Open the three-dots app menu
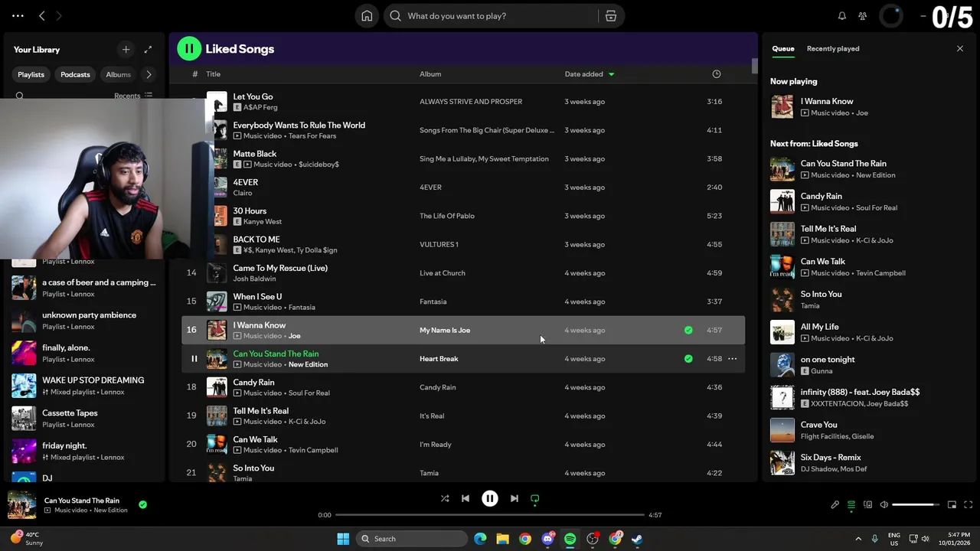 pos(18,16)
